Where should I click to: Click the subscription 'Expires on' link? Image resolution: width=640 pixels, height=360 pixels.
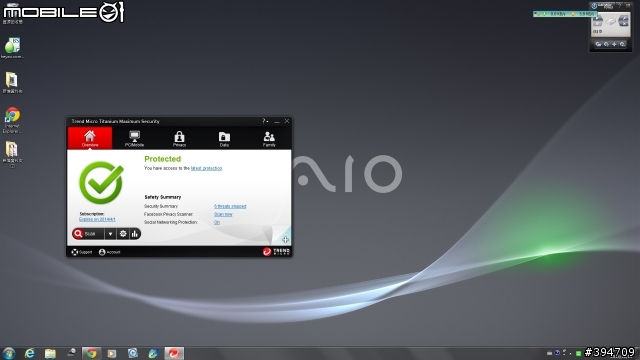(97, 219)
